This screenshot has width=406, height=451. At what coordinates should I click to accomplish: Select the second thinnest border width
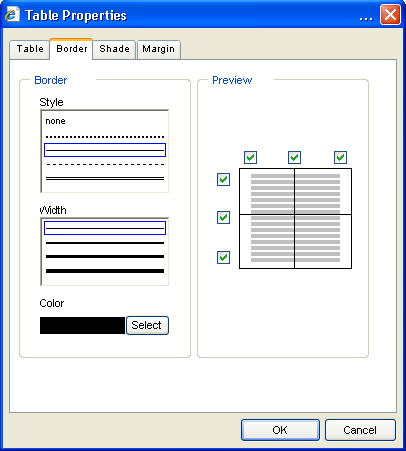(x=105, y=243)
